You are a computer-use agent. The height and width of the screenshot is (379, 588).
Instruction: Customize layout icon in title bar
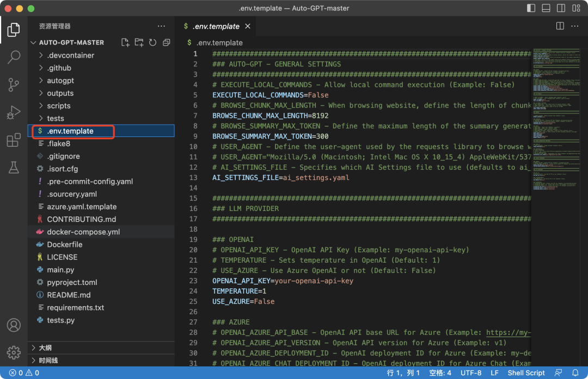click(x=577, y=8)
